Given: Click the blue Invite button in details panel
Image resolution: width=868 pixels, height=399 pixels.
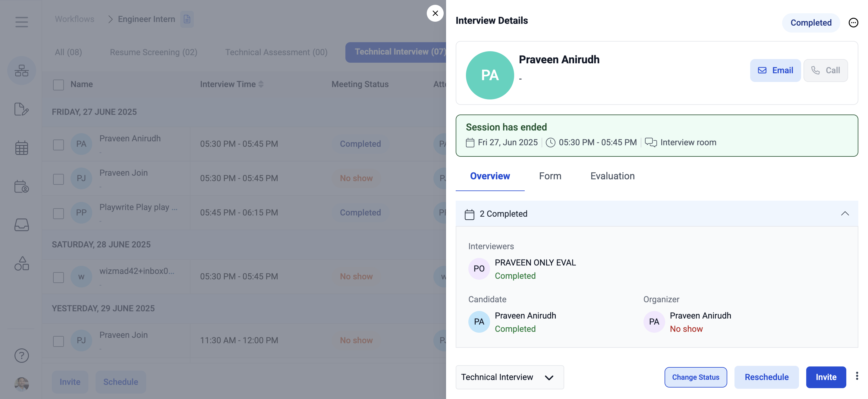Looking at the screenshot, I should (826, 377).
